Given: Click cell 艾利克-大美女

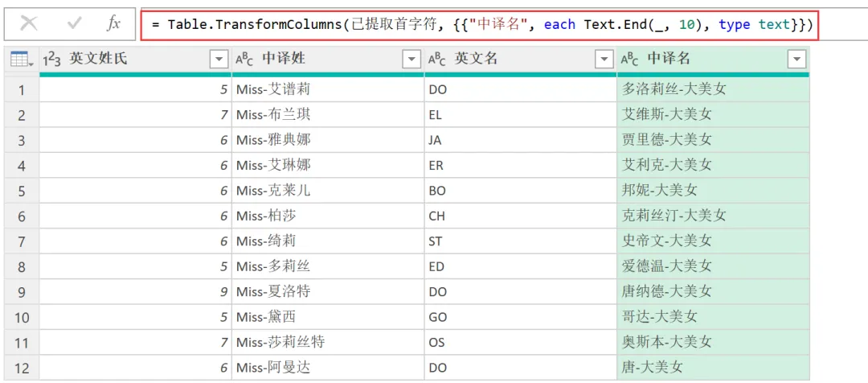Looking at the screenshot, I should coord(713,165).
